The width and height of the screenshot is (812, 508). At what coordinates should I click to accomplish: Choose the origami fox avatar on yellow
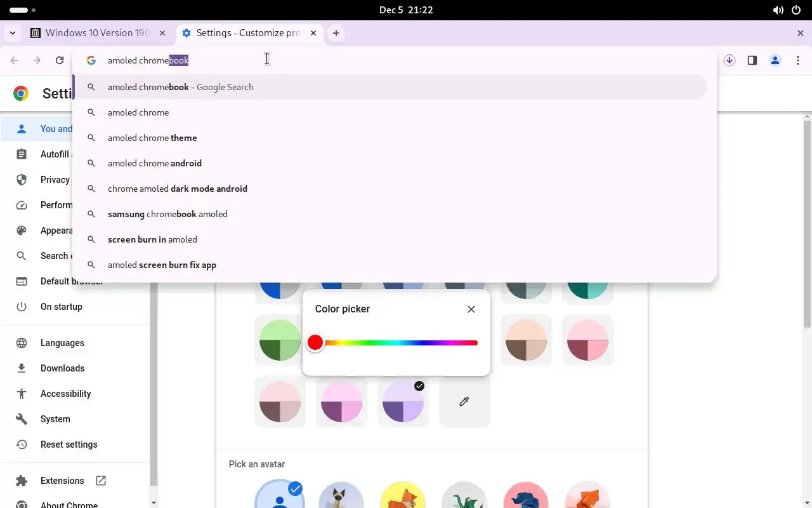click(x=403, y=495)
